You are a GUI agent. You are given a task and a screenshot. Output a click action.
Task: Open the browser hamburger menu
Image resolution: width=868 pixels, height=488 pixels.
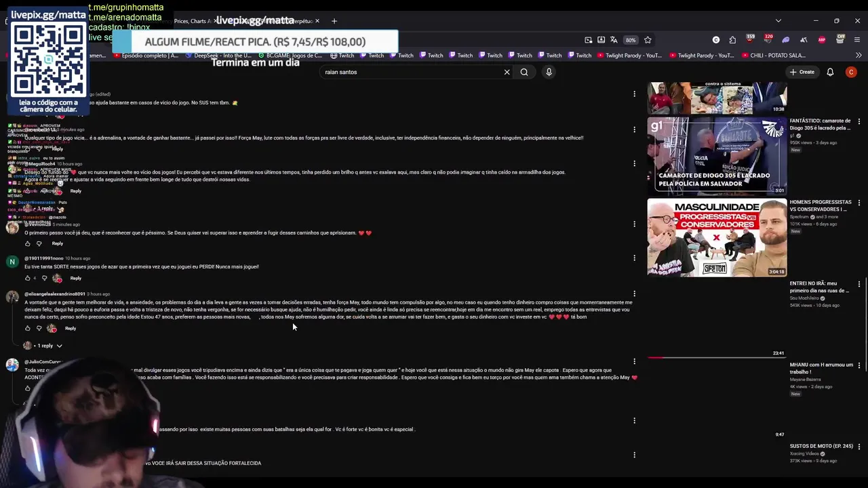(858, 40)
